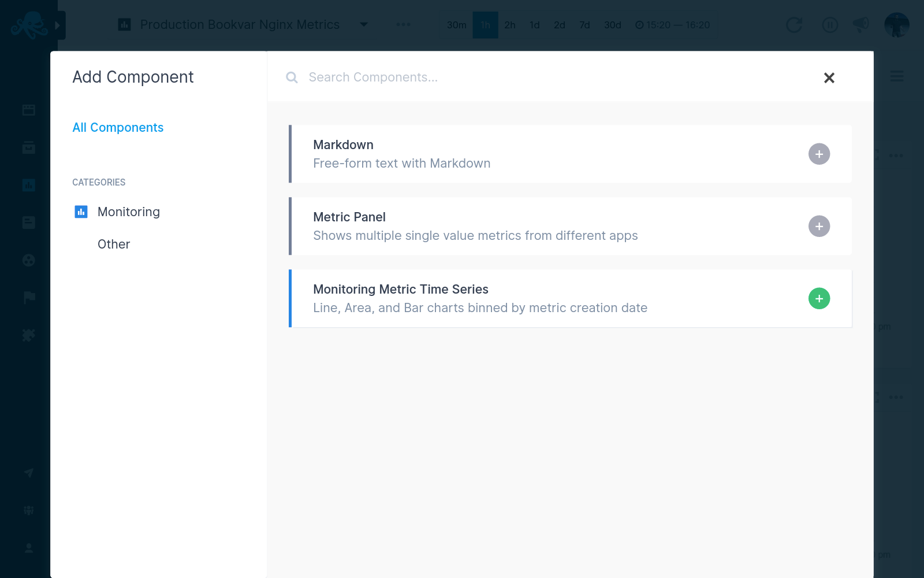Open sidebar flag alerts icon
Viewport: 924px width, 578px height.
click(29, 298)
